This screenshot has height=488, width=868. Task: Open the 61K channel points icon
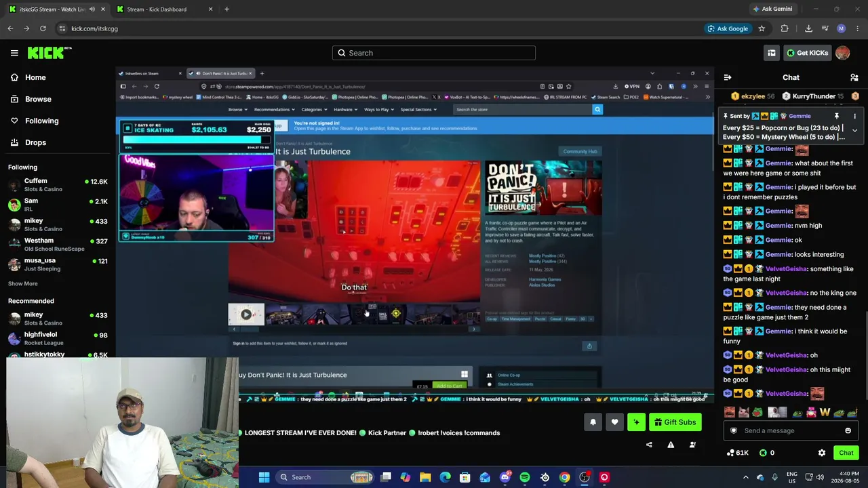click(737, 453)
